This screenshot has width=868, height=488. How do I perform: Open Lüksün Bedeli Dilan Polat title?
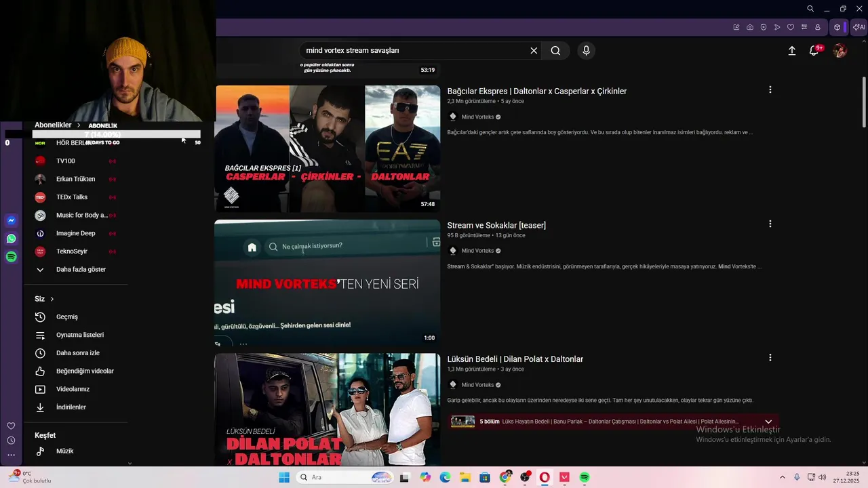[515, 359]
